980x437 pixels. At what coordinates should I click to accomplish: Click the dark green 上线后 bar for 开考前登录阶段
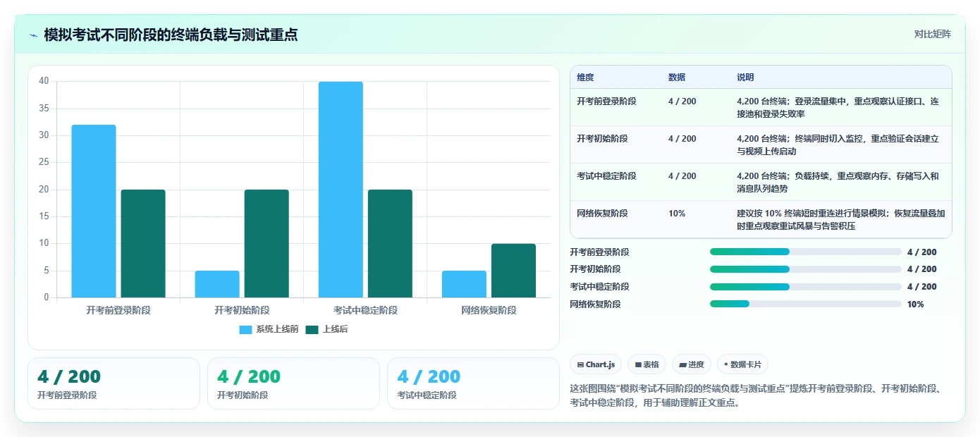click(x=143, y=243)
